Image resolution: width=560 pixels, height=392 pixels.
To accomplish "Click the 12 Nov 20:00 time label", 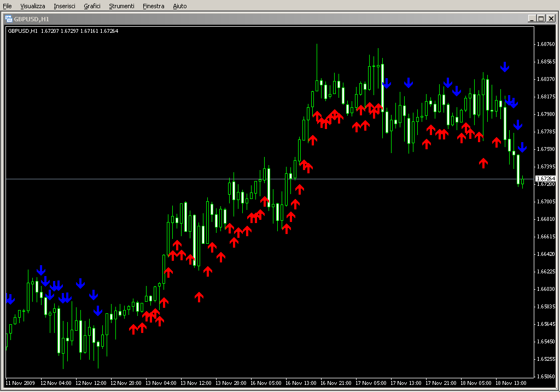I will tap(126, 383).
